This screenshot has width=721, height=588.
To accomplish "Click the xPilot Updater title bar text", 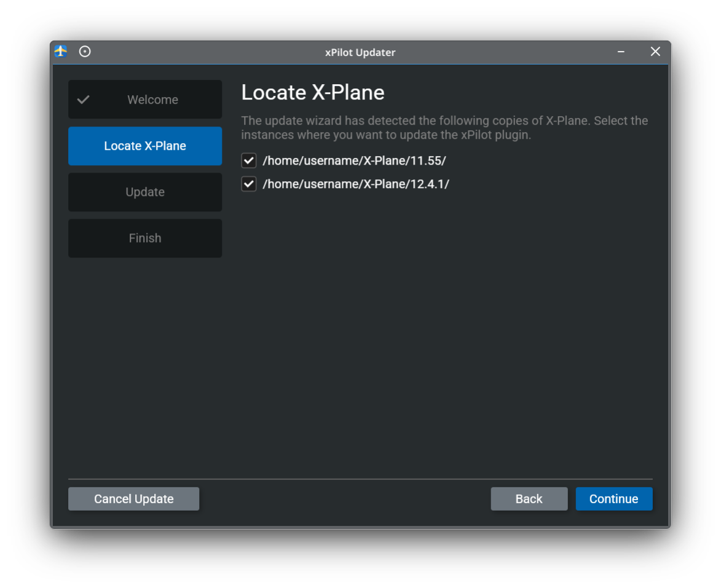I will click(360, 52).
